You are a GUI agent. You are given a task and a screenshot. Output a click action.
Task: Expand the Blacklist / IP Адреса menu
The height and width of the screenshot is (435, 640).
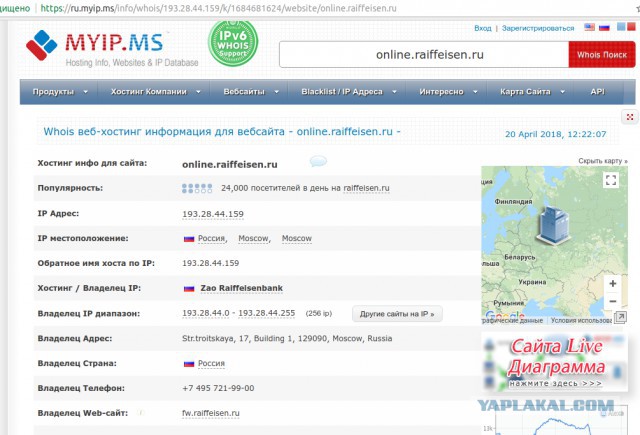[x=349, y=92]
